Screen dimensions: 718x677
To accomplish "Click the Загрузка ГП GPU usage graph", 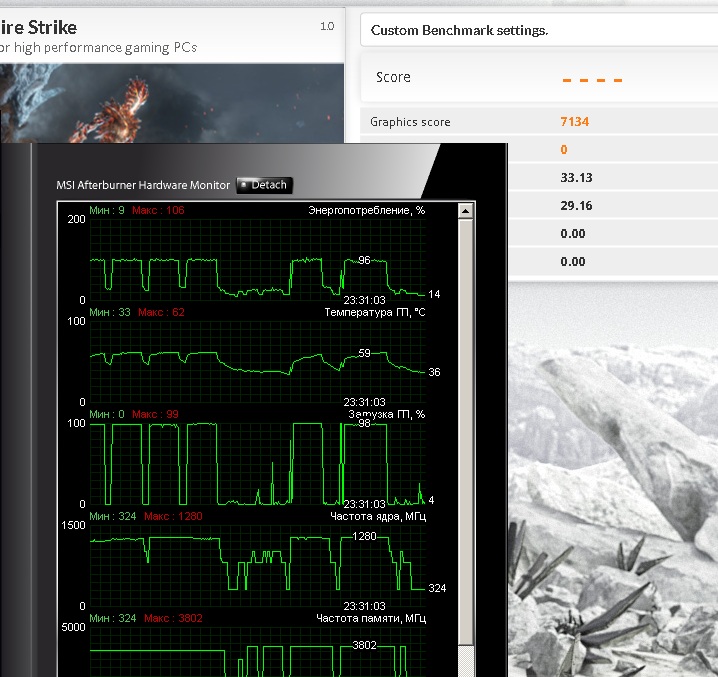I will click(x=257, y=463).
